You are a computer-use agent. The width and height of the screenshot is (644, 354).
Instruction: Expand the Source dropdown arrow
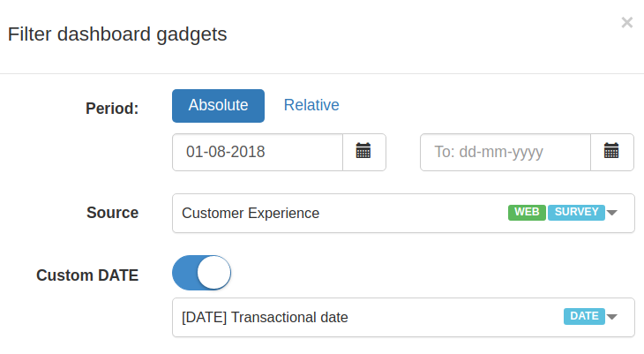tap(612, 213)
